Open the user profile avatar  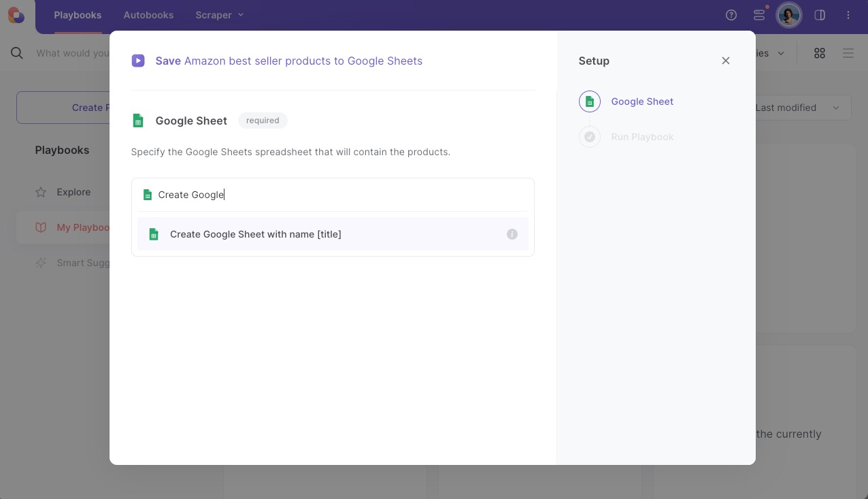(789, 15)
